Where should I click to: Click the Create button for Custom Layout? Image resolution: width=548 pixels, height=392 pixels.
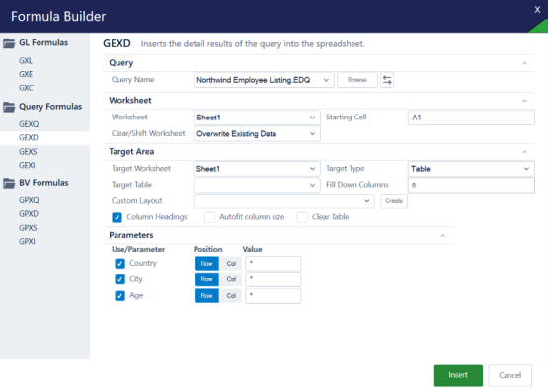pyautogui.click(x=394, y=201)
